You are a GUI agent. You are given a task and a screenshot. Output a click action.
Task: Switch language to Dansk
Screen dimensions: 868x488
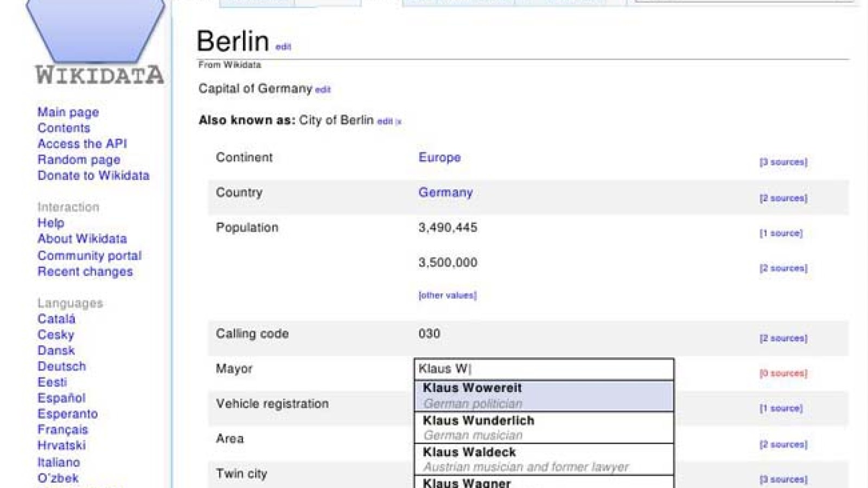(x=56, y=350)
